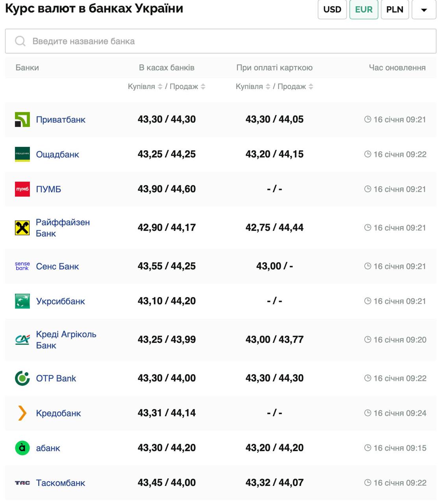Select the EUR currency tab

[364, 10]
